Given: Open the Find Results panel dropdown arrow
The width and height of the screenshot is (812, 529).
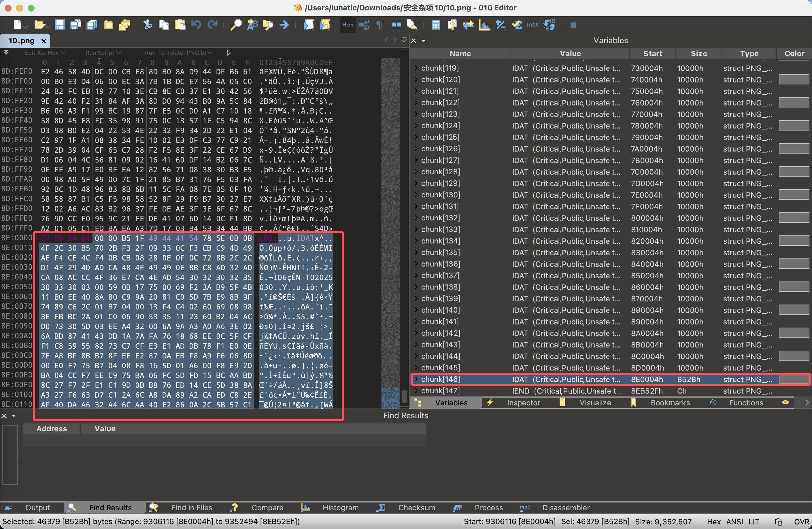Looking at the screenshot, I should pyautogui.click(x=14, y=416).
